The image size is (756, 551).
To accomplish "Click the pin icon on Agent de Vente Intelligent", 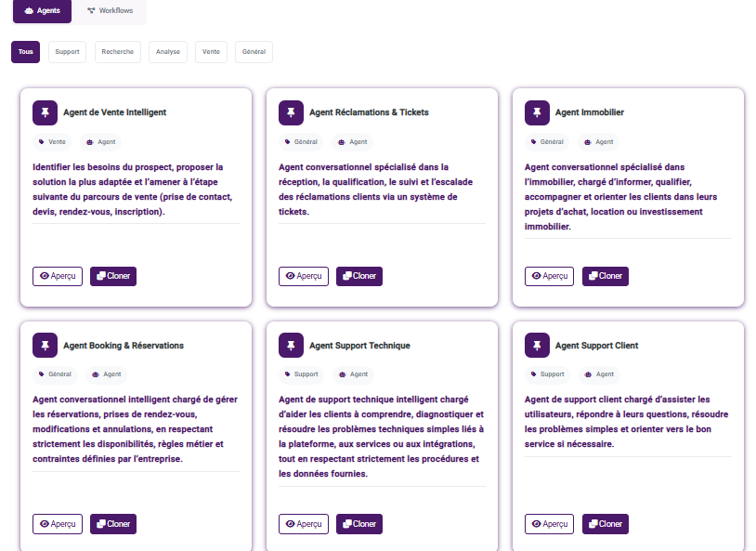I will tap(45, 112).
